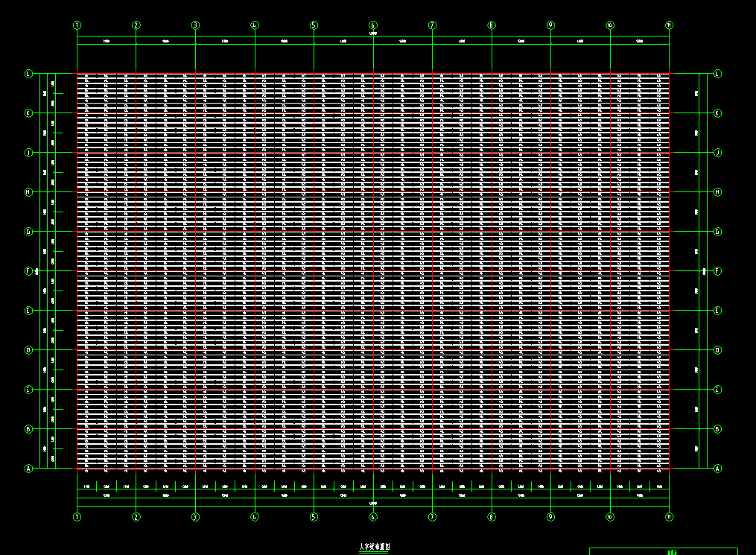The width and height of the screenshot is (756, 555).
Task: Pick axis bubble 11 along the top edge
Action: pos(669,25)
